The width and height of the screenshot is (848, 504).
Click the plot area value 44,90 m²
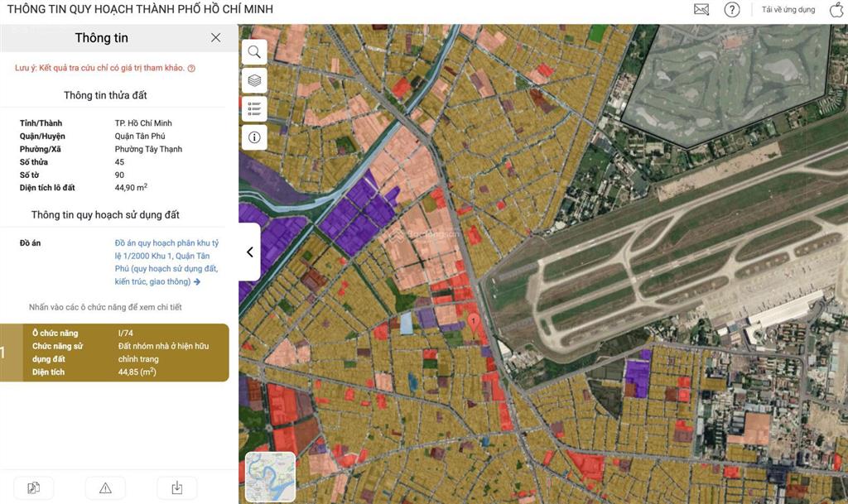(131, 187)
